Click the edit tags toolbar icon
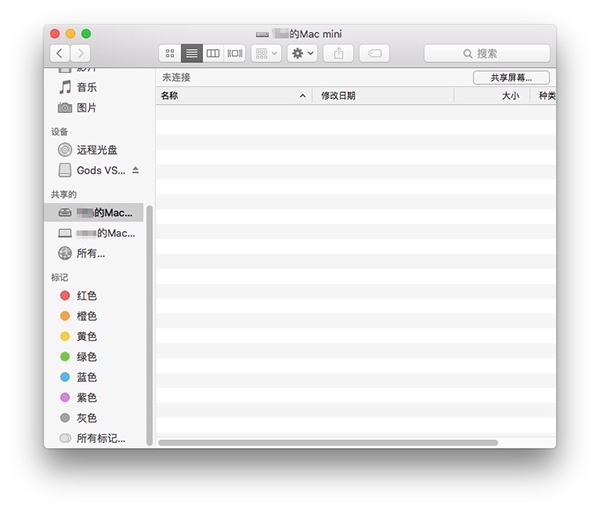600x511 pixels. coord(374,53)
